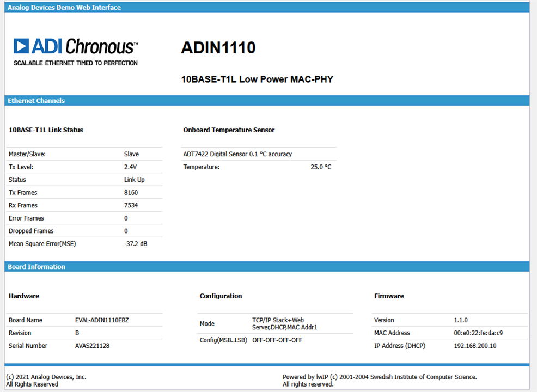Click the Mean Square Error(MSE) label

pos(42,244)
